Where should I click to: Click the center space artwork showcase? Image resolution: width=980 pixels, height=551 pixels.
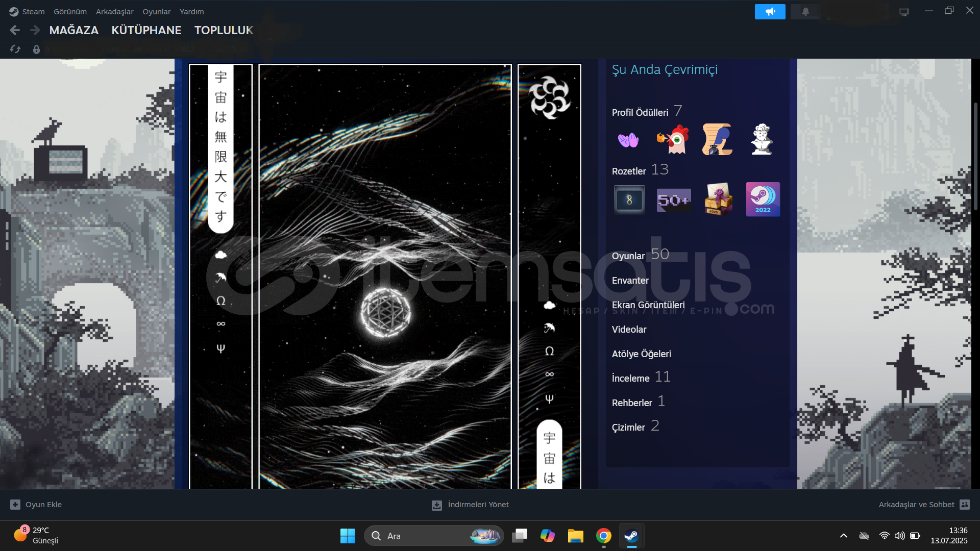click(x=385, y=276)
